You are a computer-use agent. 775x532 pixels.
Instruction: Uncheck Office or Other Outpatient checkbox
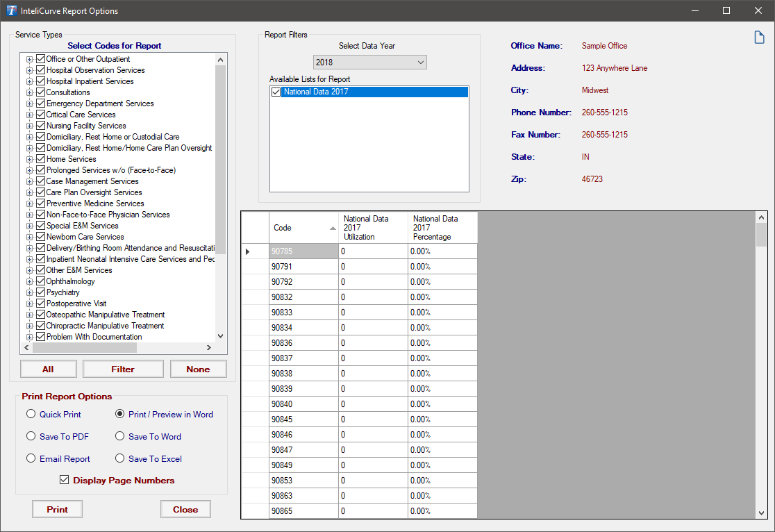click(41, 59)
